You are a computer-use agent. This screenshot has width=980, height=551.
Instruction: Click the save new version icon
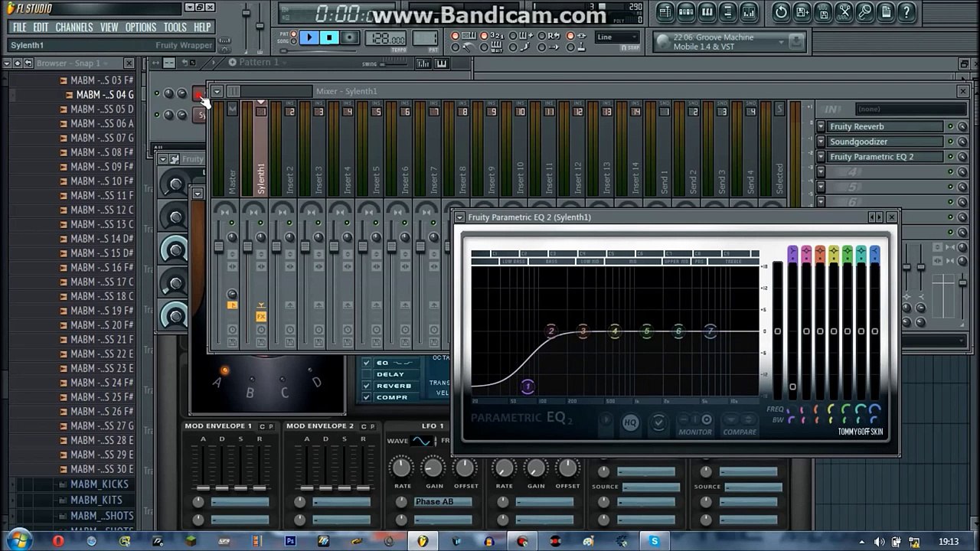click(x=802, y=11)
